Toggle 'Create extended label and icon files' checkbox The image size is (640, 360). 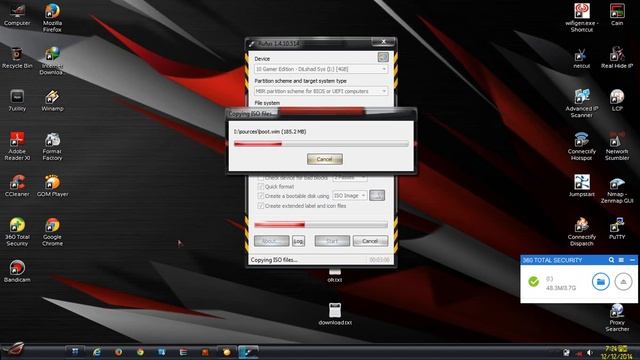[260, 206]
